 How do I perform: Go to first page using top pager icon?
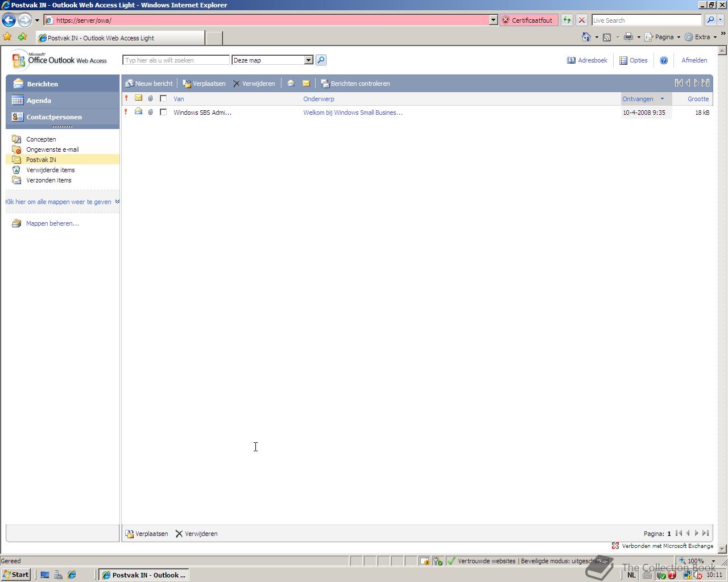point(679,83)
